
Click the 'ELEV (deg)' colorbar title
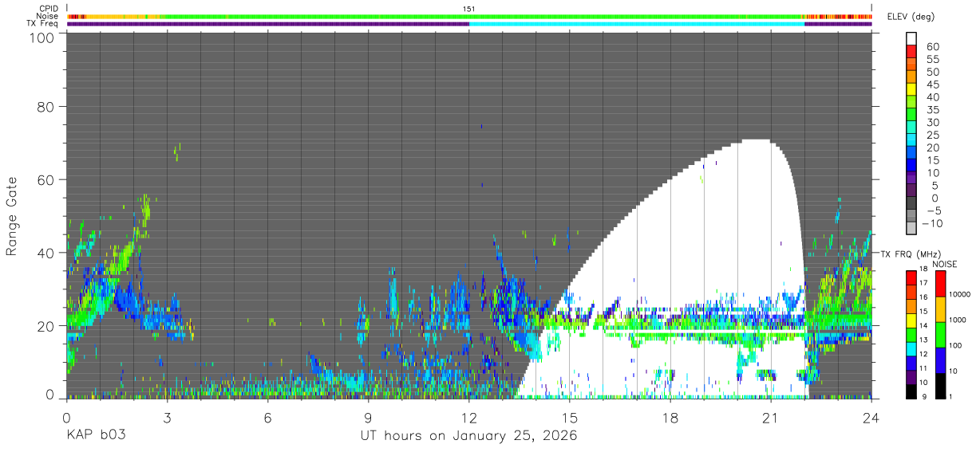pyautogui.click(x=912, y=17)
